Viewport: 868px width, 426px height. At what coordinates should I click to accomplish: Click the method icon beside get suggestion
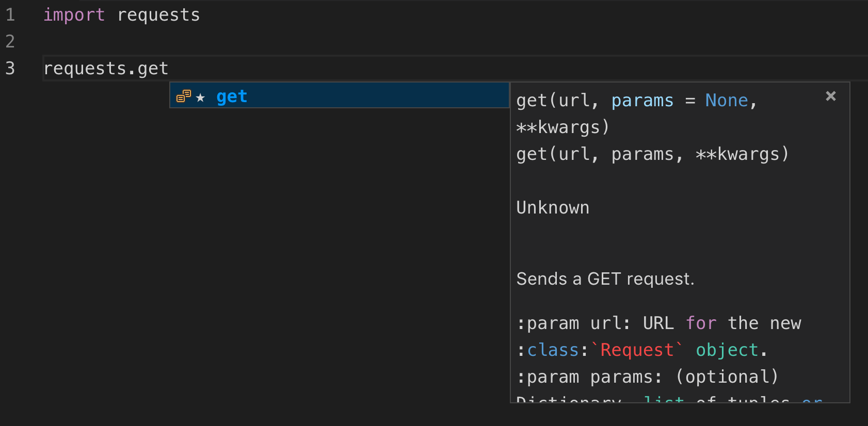[x=183, y=96]
